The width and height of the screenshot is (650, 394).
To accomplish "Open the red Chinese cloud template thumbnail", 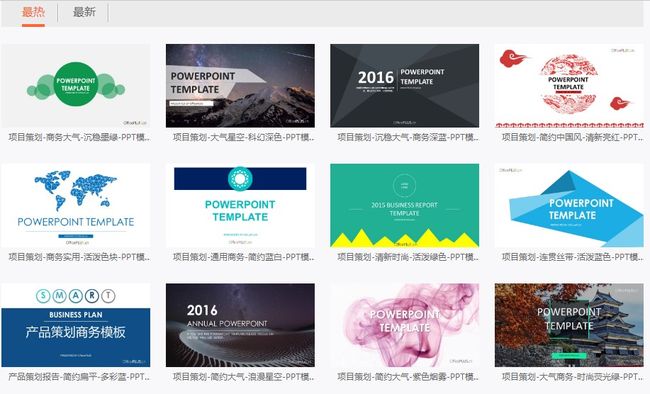I will [569, 86].
